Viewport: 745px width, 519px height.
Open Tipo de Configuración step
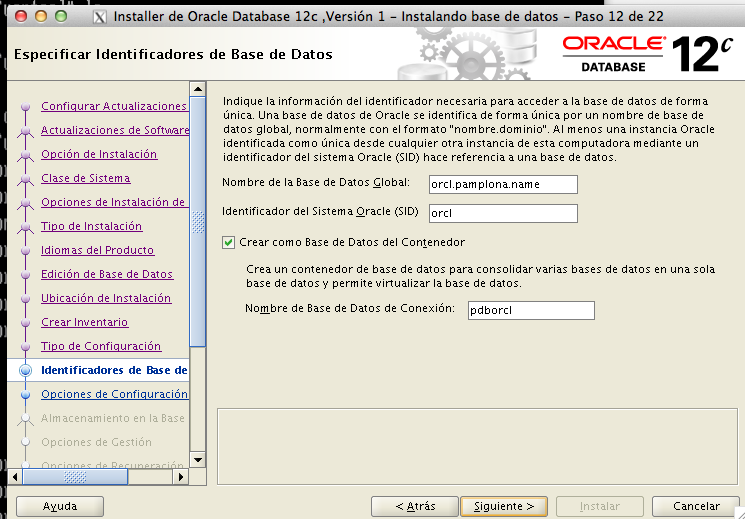point(101,346)
